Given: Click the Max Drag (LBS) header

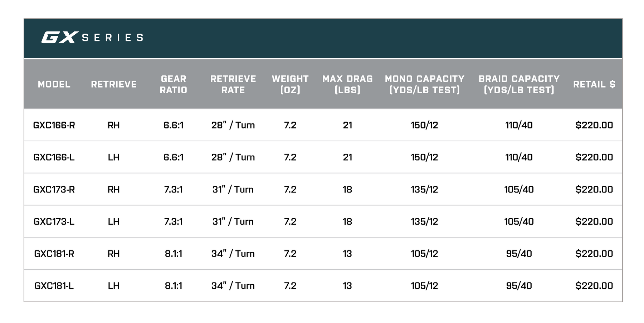Looking at the screenshot, I should coord(347,84).
